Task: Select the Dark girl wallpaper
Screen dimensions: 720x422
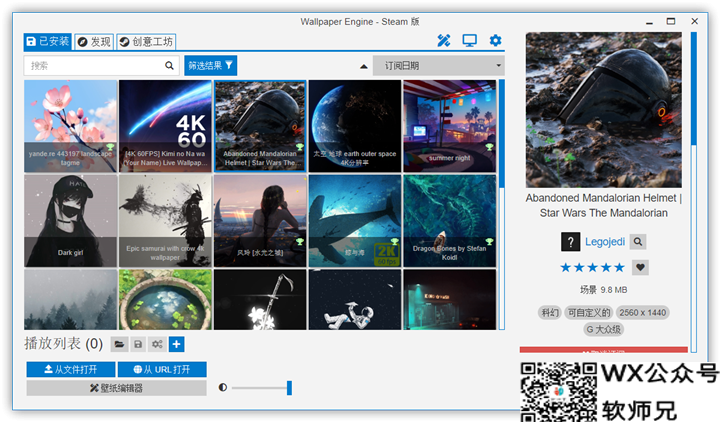Action: tap(71, 220)
